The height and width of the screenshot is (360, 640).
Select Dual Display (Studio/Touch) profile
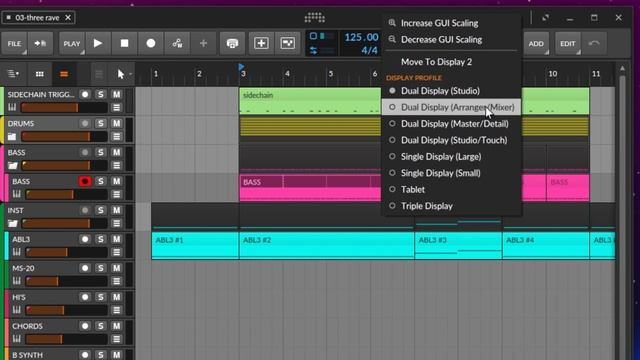pyautogui.click(x=451, y=140)
